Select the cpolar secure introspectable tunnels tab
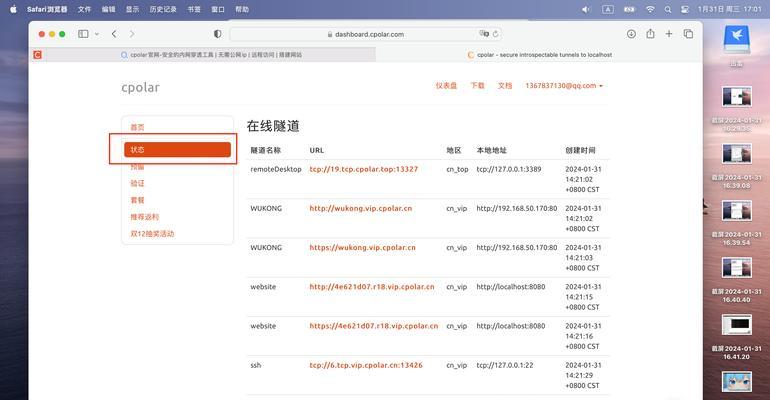 (539, 55)
